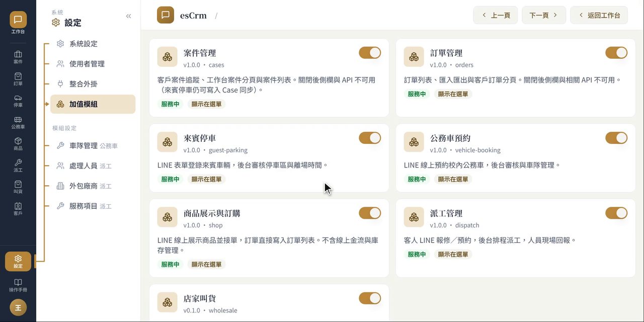Click the 公務車預約 module icon
The height and width of the screenshot is (322, 644).
click(x=414, y=142)
